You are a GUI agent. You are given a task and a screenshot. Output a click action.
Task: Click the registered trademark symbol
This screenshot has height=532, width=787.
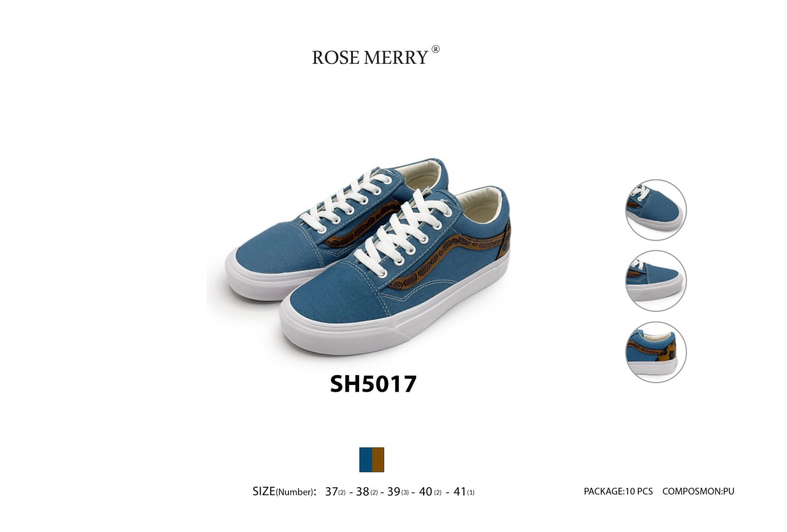435,49
